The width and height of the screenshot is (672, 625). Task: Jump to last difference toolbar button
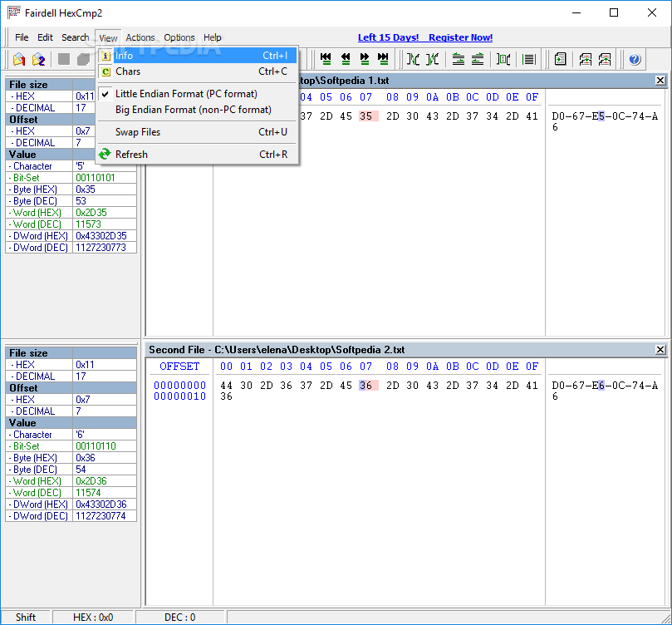(x=383, y=59)
